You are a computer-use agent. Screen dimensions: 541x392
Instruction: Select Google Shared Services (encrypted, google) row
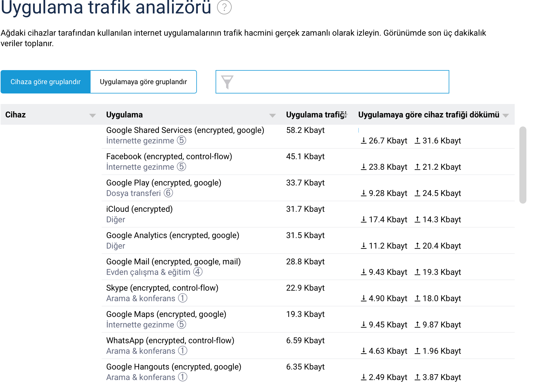[x=185, y=130]
